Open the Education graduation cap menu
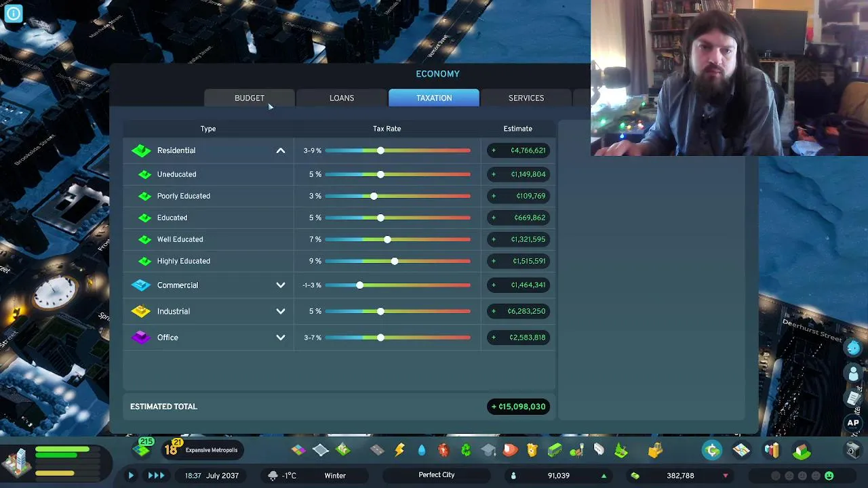Viewport: 868px width, 488px height. point(488,450)
